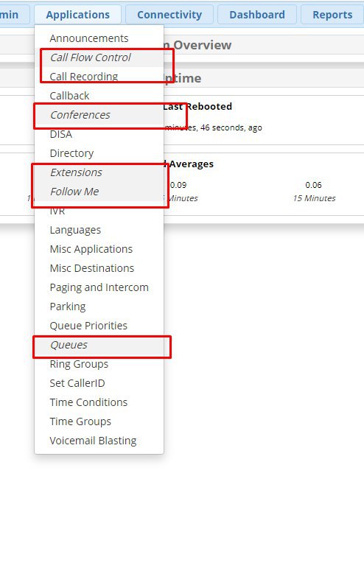Screen dimensions: 364x588
Task: Click the '15 Minutes' label
Action: 314,198
